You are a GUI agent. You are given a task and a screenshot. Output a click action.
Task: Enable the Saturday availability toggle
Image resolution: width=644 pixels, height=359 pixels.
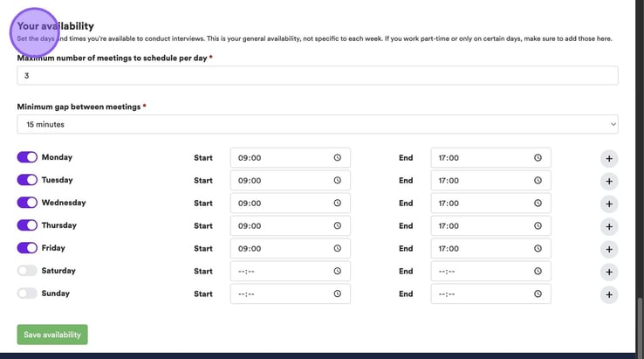click(x=27, y=271)
